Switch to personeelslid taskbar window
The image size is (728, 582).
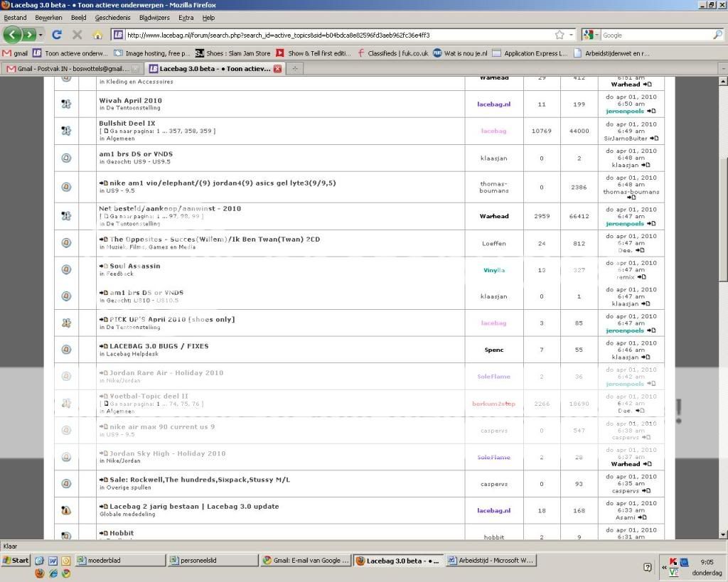pos(213,560)
